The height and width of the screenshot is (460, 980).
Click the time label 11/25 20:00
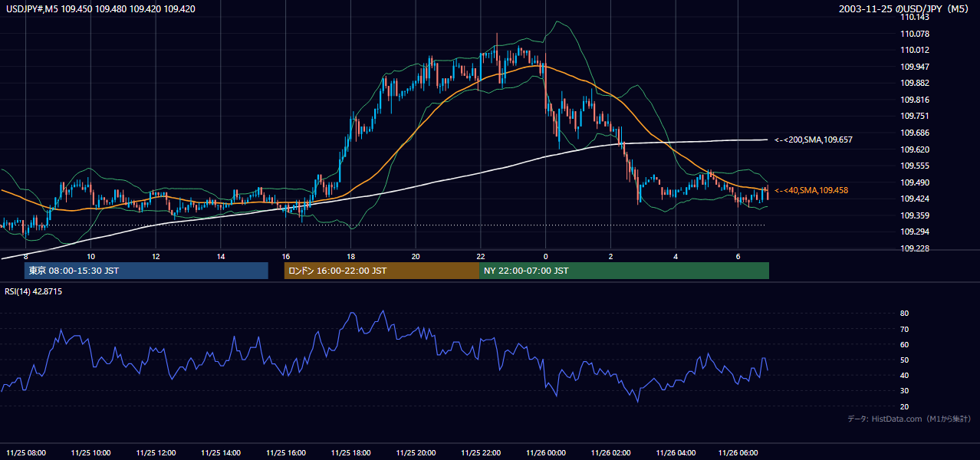[x=415, y=452]
